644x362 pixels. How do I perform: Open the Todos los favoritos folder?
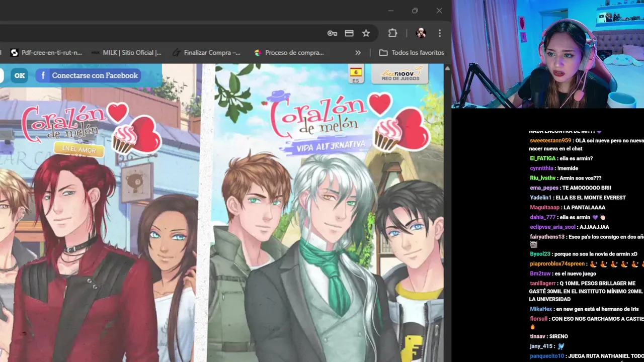click(412, 52)
